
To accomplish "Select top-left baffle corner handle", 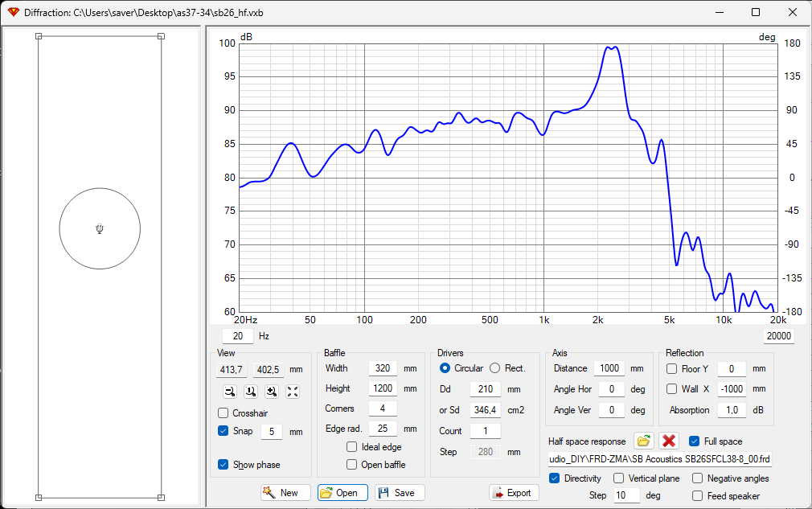I will point(39,36).
